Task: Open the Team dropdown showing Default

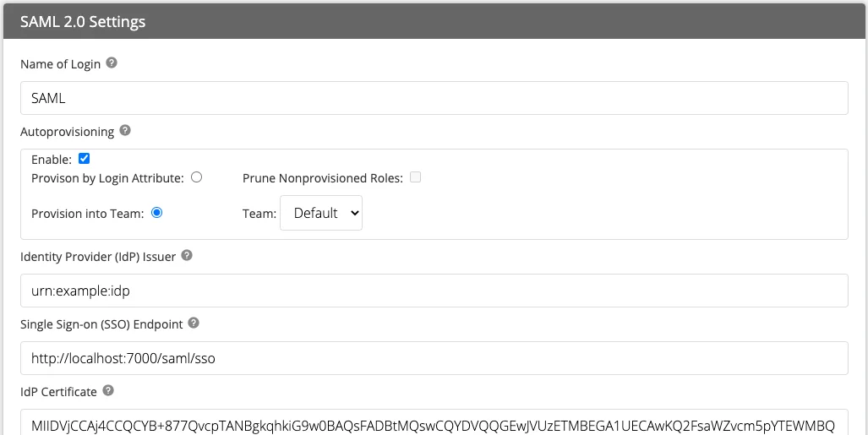Action: point(321,213)
